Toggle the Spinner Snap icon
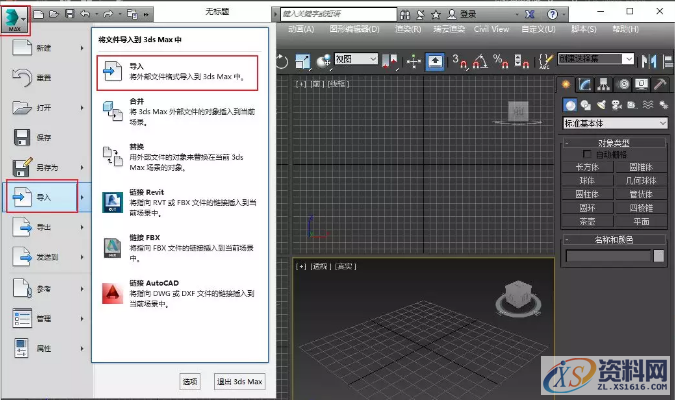 521,61
